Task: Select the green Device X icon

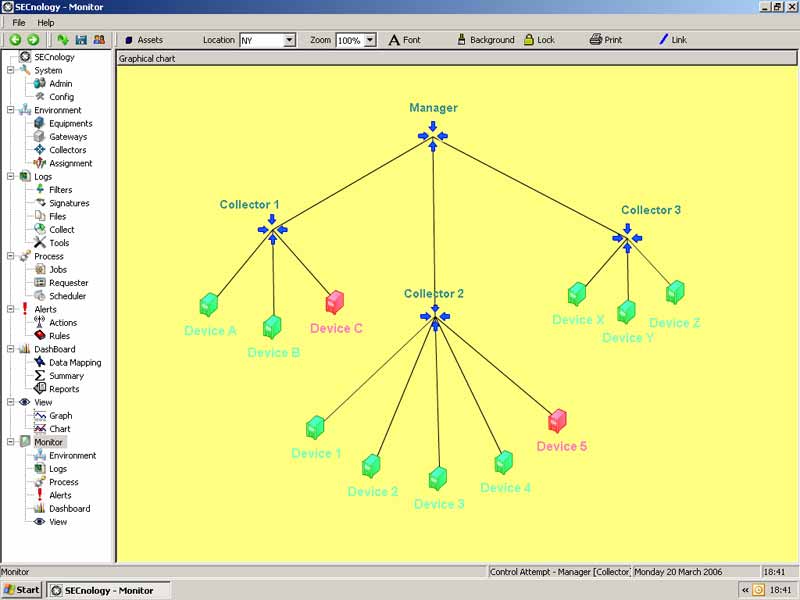Action: tap(577, 294)
